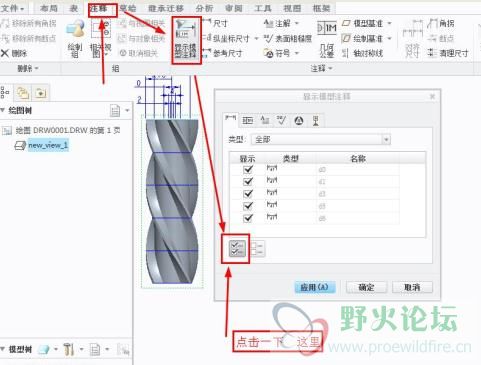Click the model tree navigator tab icon
The image size is (481, 365).
point(5,93)
